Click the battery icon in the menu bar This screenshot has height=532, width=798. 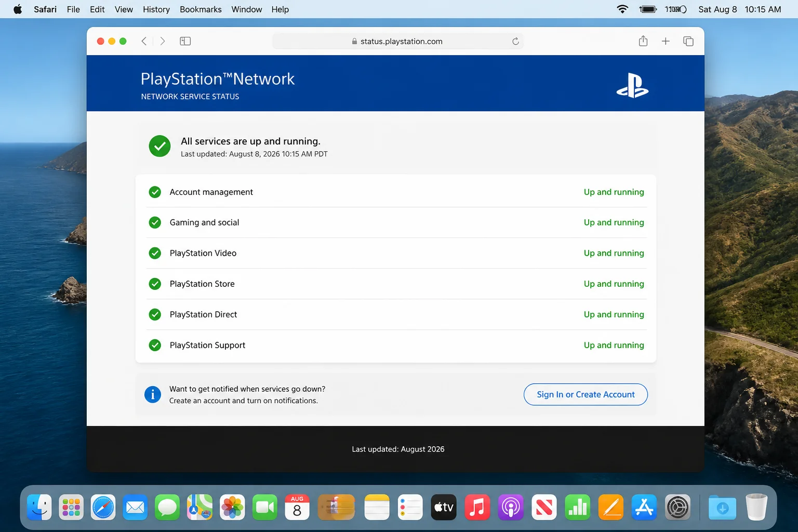coord(648,9)
